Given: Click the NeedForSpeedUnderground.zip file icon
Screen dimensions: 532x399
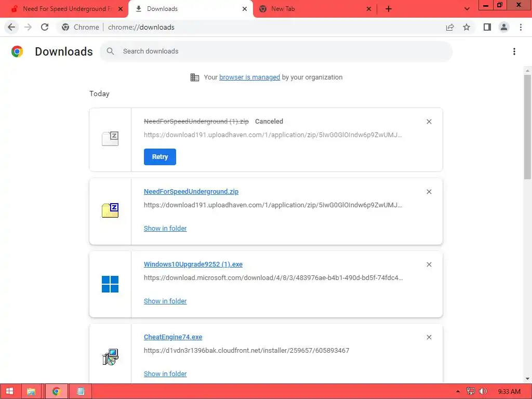Looking at the screenshot, I should pyautogui.click(x=110, y=210).
